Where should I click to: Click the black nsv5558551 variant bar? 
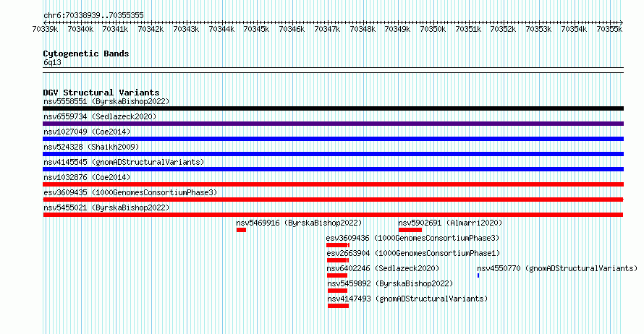[x=333, y=108]
